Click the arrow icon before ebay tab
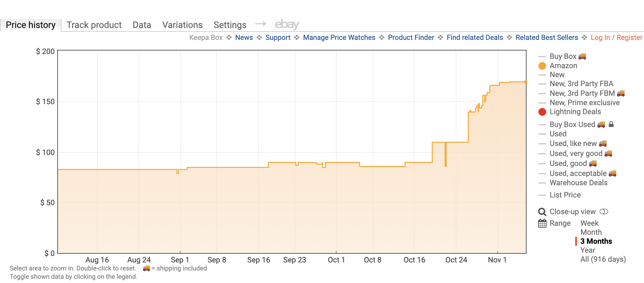Image resolution: width=644 pixels, height=283 pixels. (261, 24)
